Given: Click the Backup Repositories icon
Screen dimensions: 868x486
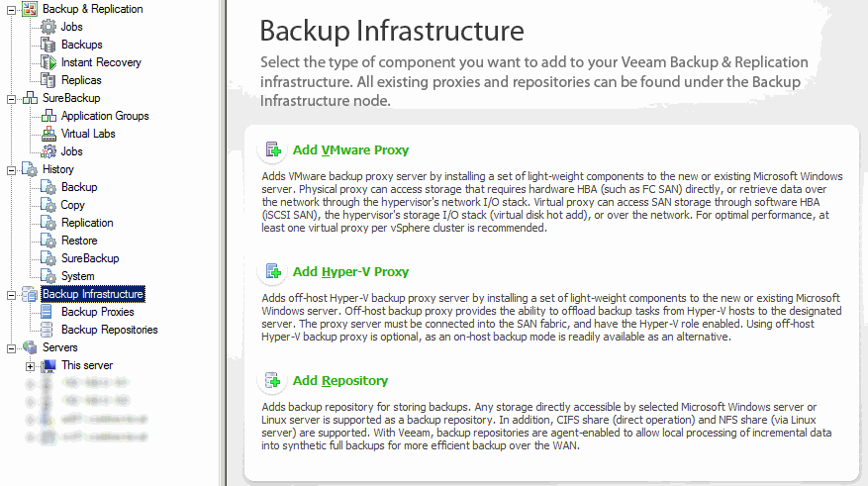Looking at the screenshot, I should tap(48, 330).
